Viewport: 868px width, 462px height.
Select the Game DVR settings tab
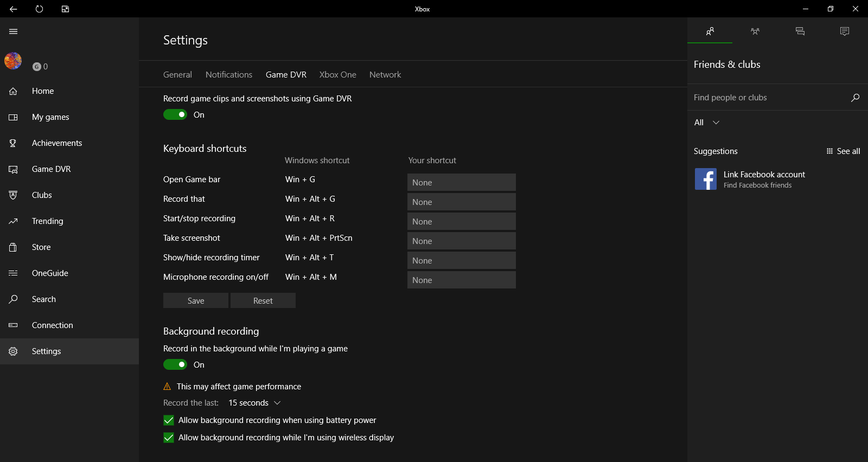[x=286, y=75]
